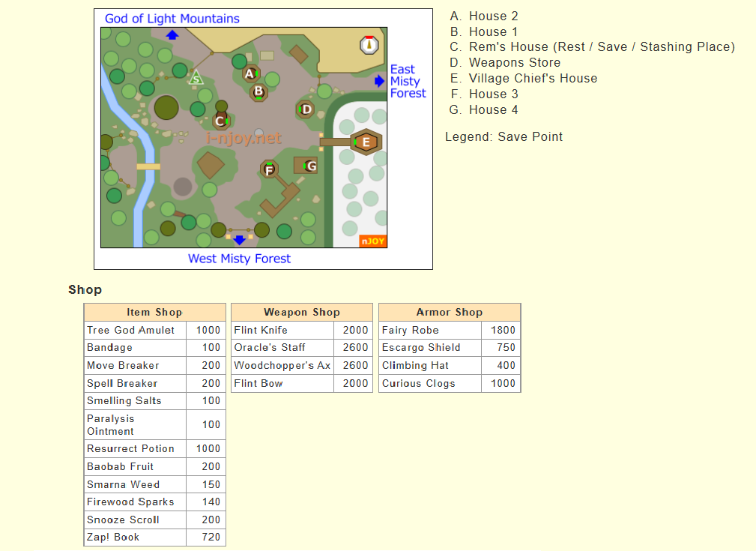Click the orange nJOY logo badge

[372, 241]
